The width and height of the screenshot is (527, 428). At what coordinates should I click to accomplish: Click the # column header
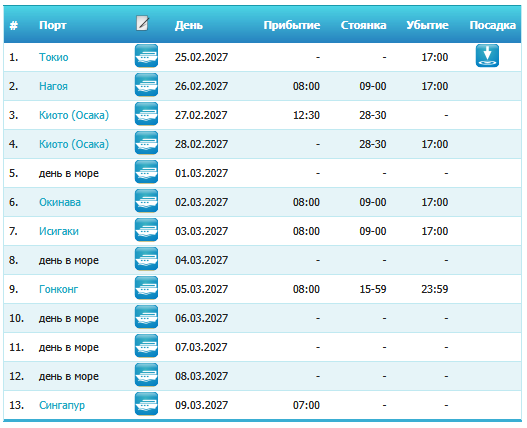[13, 25]
